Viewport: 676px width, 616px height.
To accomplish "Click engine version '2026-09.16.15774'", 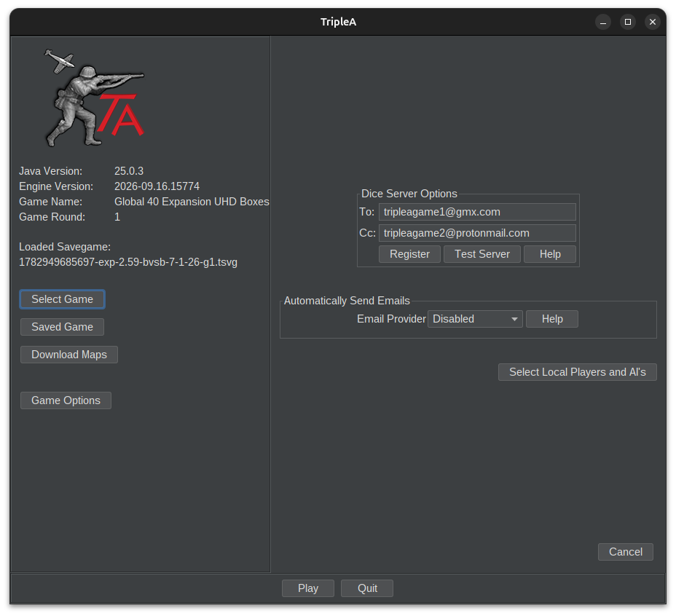I will [157, 186].
